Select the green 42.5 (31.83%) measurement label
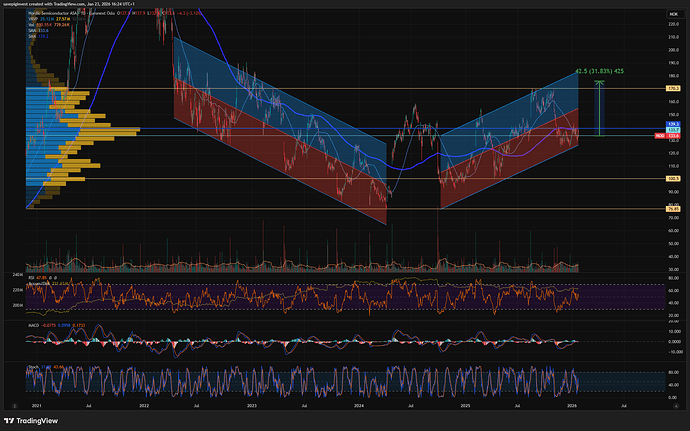This screenshot has width=690, height=431. coord(600,71)
